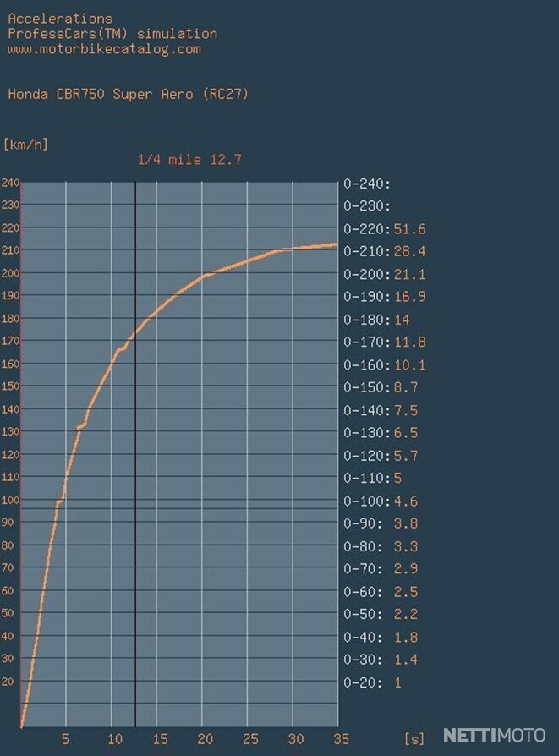Select the 0-240 empty acceleration row

click(366, 184)
